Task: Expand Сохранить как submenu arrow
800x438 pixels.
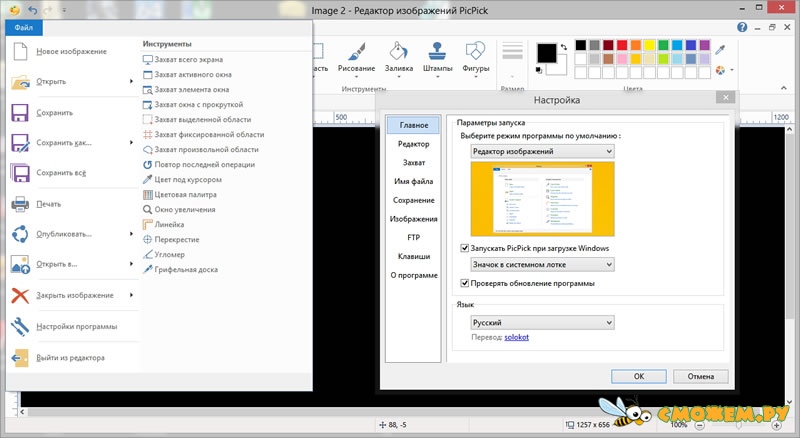Action: (131, 142)
